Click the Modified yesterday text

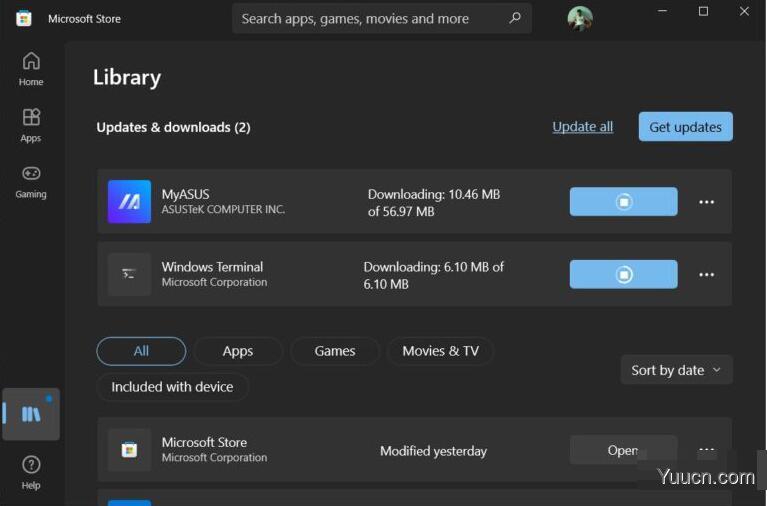coord(433,451)
